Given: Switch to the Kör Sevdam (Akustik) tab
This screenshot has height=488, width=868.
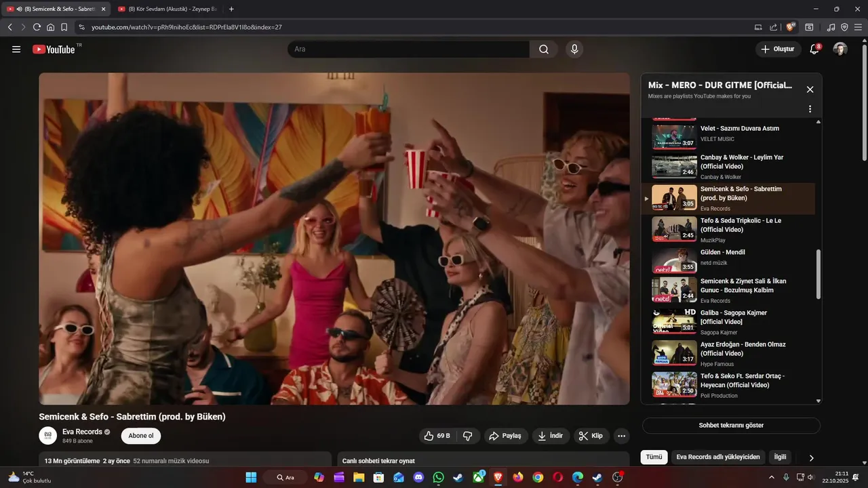Looking at the screenshot, I should 167,9.
